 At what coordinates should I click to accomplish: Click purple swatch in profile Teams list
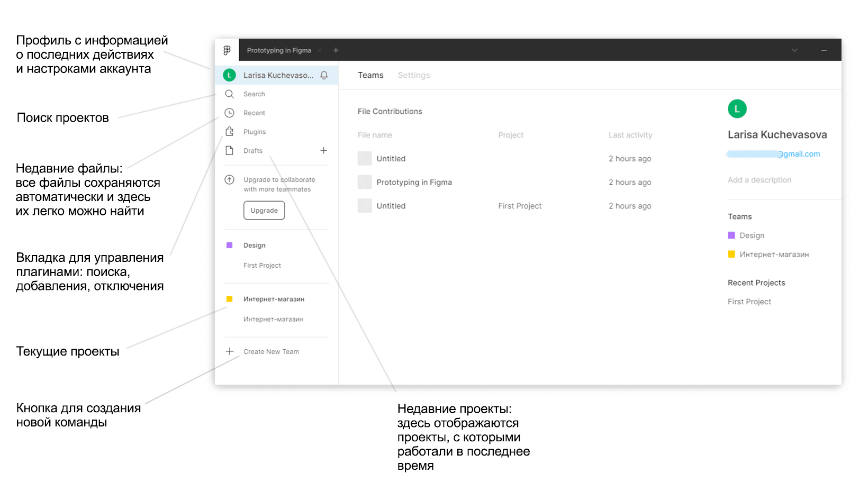(x=731, y=235)
